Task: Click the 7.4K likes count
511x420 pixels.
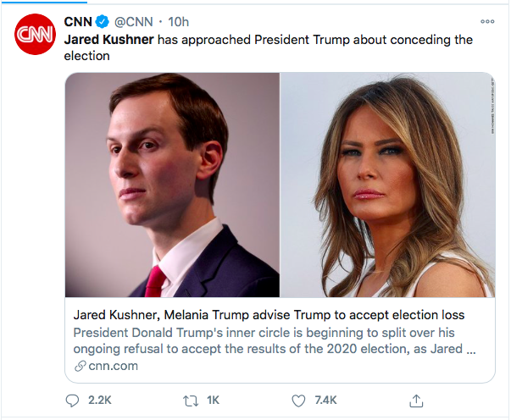Action: [325, 400]
